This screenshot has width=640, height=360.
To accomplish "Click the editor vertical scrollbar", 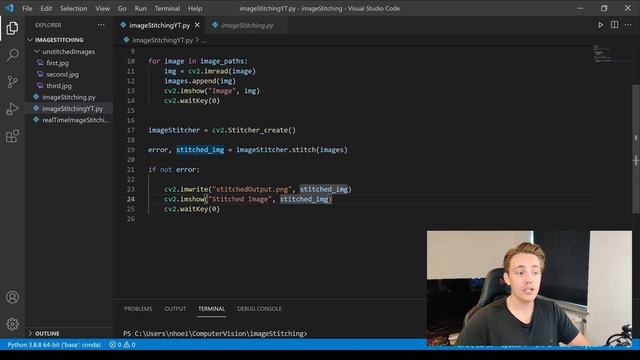I will (x=636, y=149).
